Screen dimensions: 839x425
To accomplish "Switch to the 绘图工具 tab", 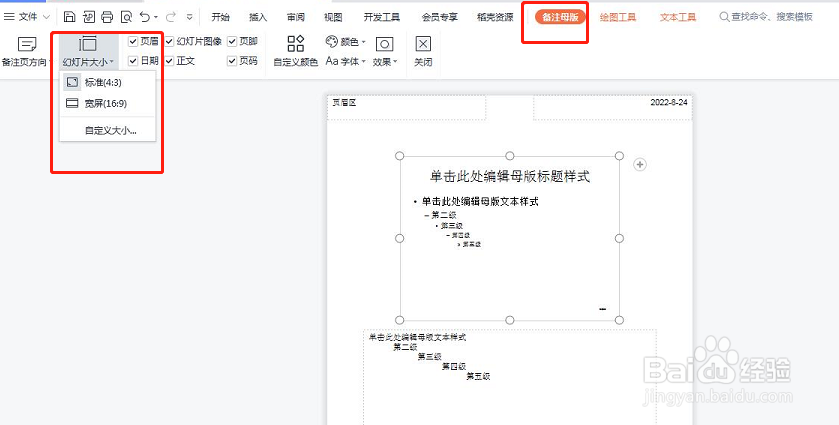I will [x=617, y=17].
